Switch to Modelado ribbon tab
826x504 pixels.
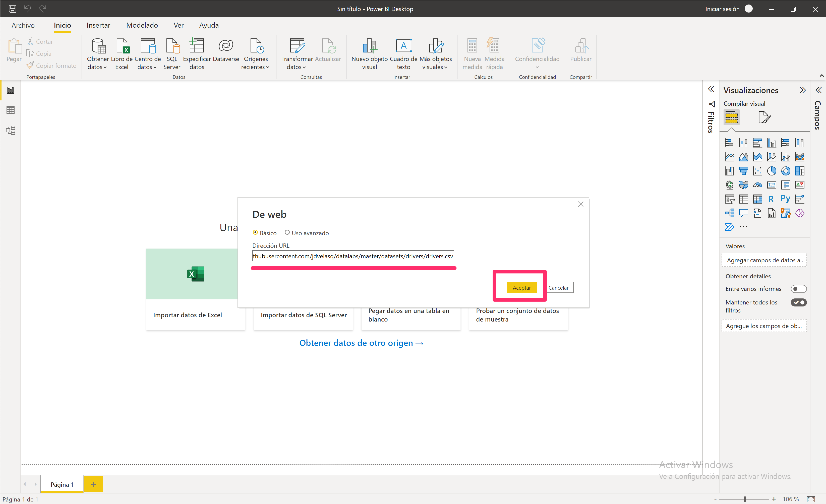[142, 25]
